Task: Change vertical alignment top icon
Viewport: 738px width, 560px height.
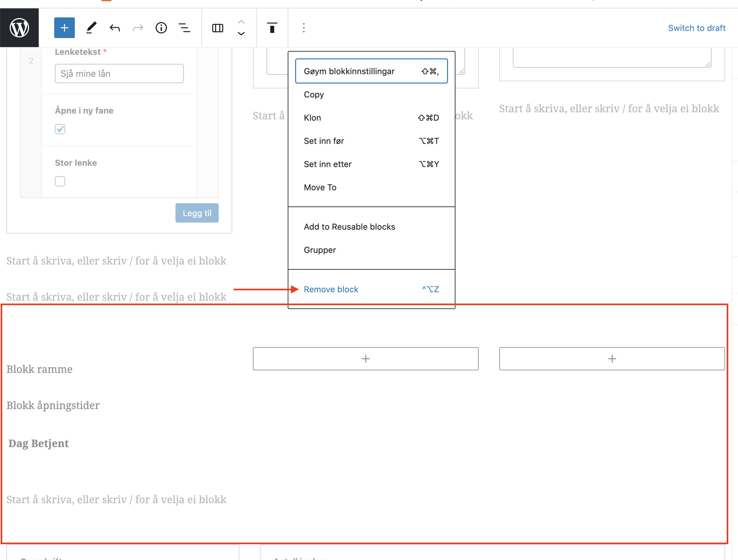Action: [272, 28]
